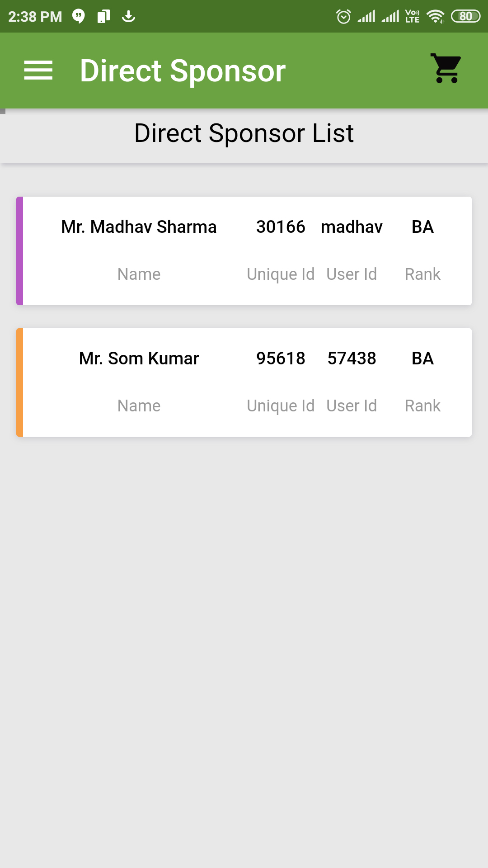
Task: Open the shopping cart
Action: point(446,69)
